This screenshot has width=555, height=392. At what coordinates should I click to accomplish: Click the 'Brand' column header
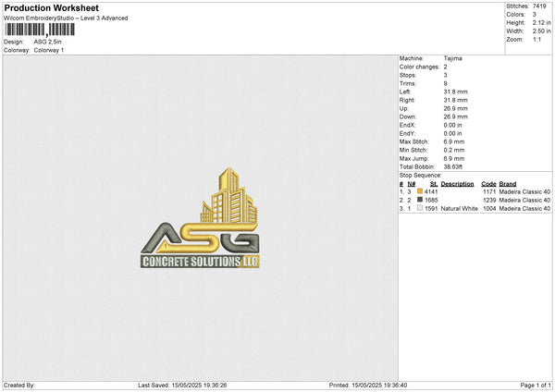pos(508,184)
